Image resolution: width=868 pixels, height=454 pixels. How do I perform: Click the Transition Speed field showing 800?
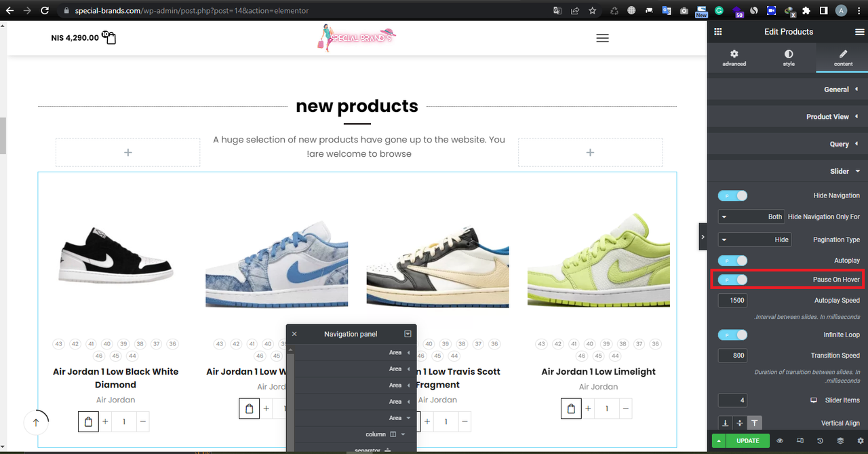(x=732, y=355)
